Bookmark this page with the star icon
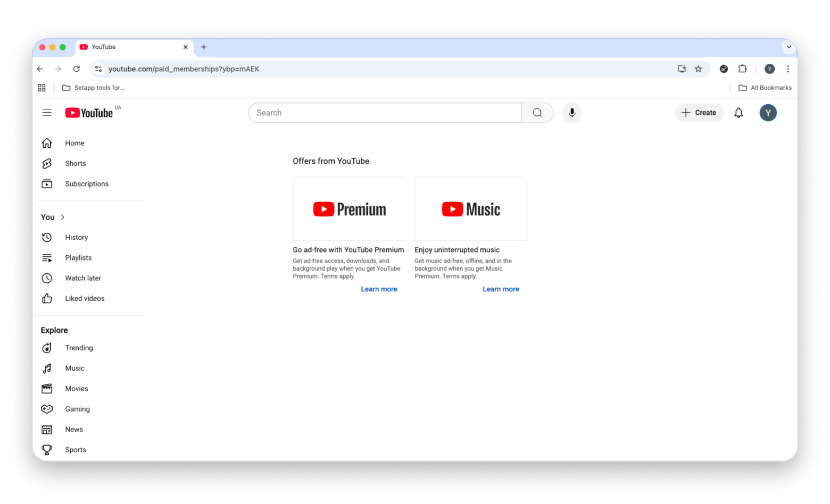The height and width of the screenshot is (504, 830). point(699,69)
